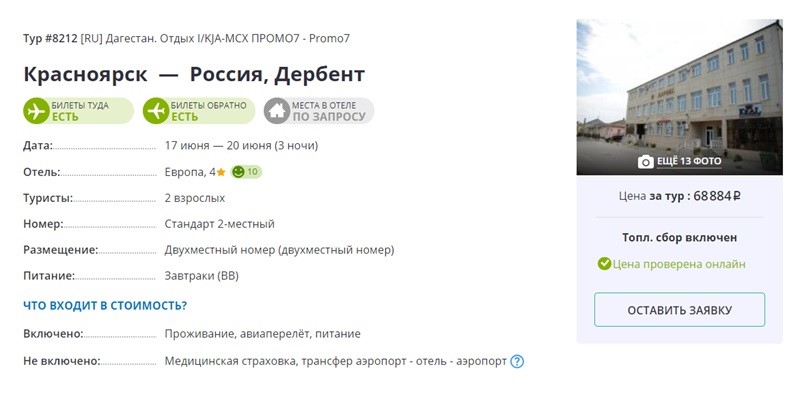The image size is (800, 416).
Task: Click the Красноярск — Россия, Дербент title
Action: [194, 75]
